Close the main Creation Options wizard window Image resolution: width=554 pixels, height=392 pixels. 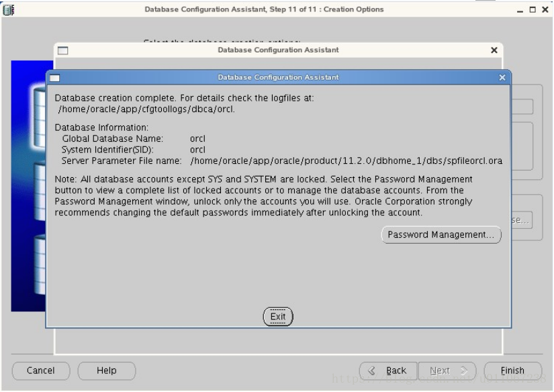tap(545, 9)
